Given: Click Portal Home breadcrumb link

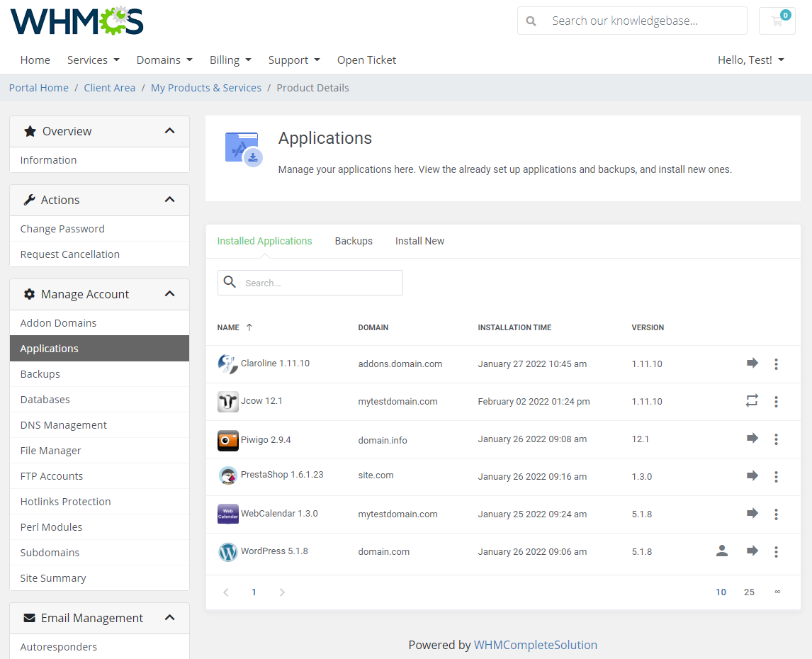Looking at the screenshot, I should coord(39,88).
